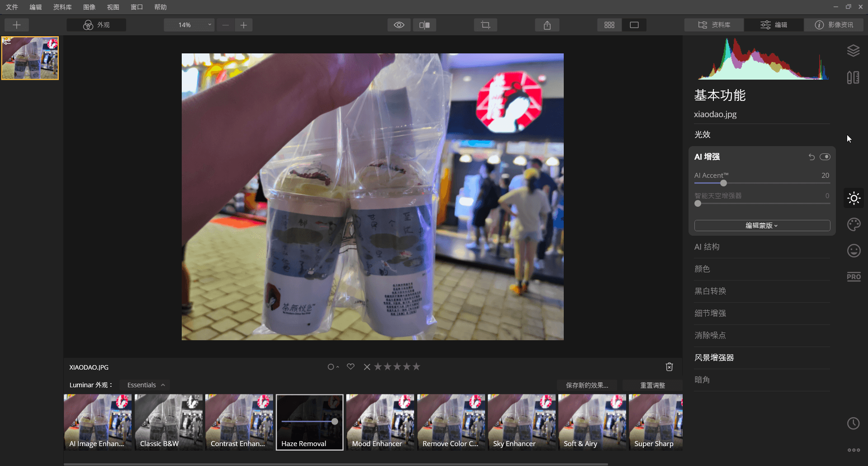The width and height of the screenshot is (868, 466).
Task: Expand the 编辑蒙版 dropdown
Action: (762, 226)
